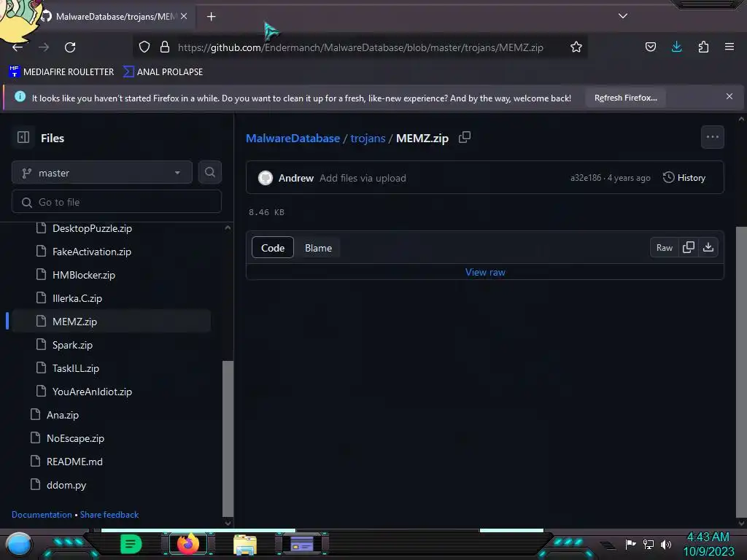Show site security info via padlock
The height and width of the screenshot is (560, 747).
tap(165, 47)
